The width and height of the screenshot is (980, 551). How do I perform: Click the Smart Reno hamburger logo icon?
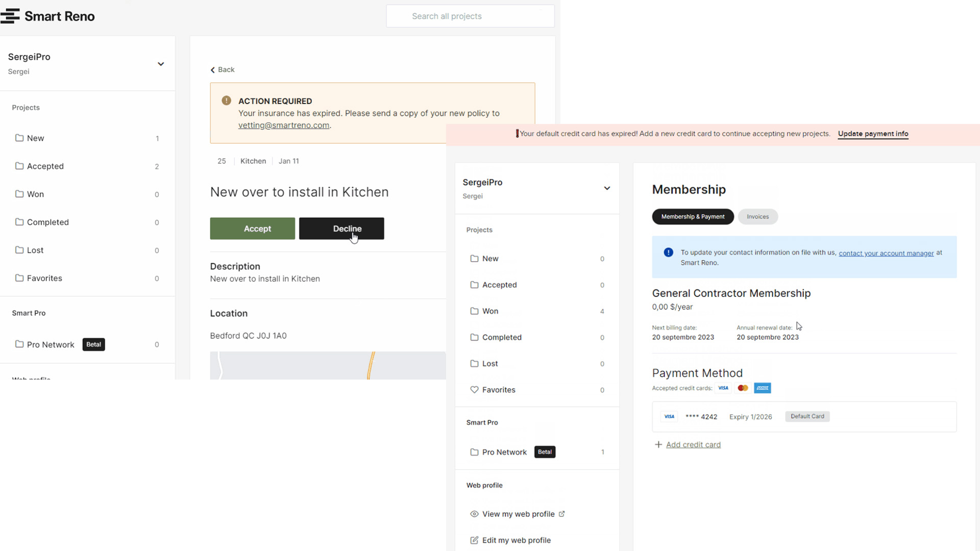click(x=10, y=16)
